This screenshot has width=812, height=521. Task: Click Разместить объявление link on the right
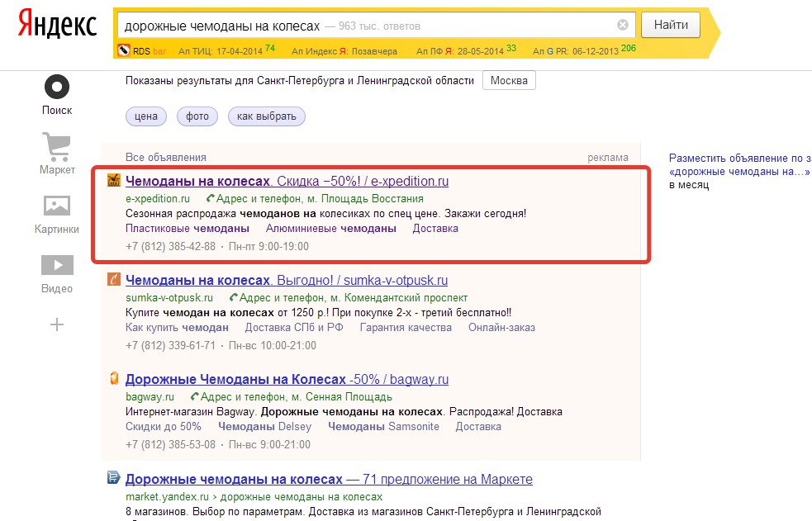(740, 164)
